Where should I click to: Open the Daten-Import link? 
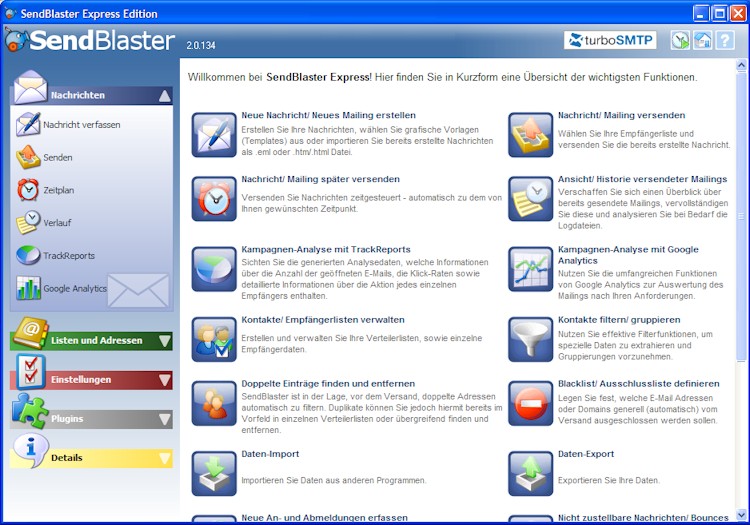pos(270,454)
